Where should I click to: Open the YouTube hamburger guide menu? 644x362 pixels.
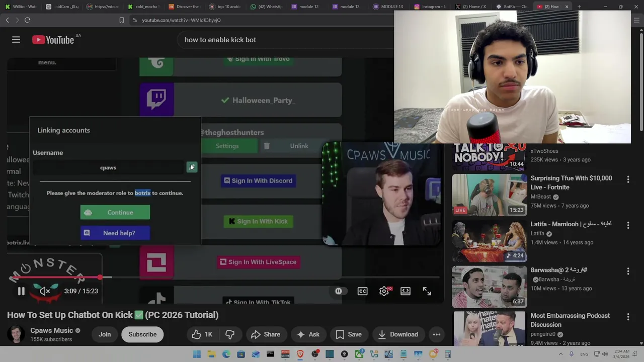16,40
